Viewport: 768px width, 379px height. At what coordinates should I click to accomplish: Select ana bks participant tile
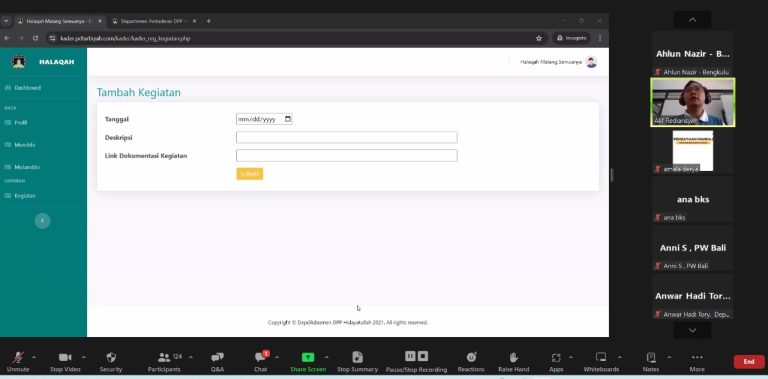pyautogui.click(x=693, y=199)
